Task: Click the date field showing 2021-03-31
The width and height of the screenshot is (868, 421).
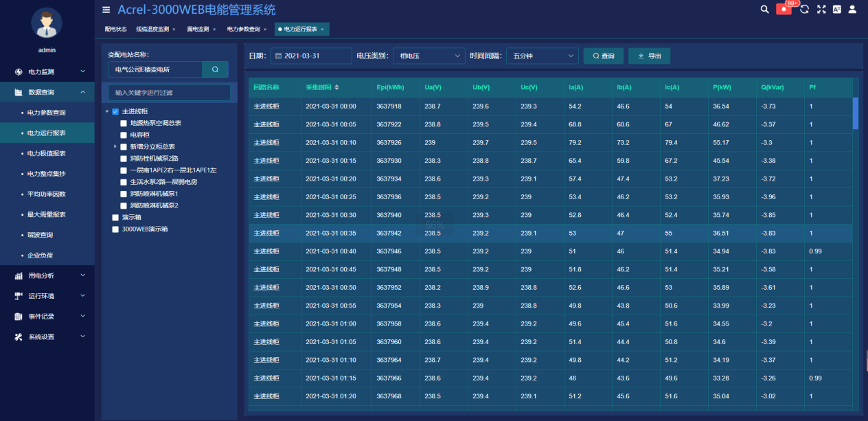Action: point(311,56)
